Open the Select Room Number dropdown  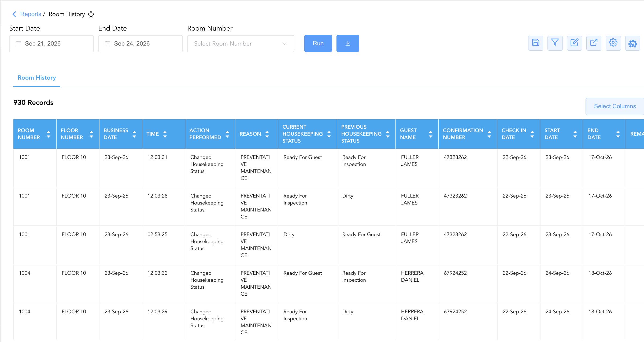tap(240, 43)
